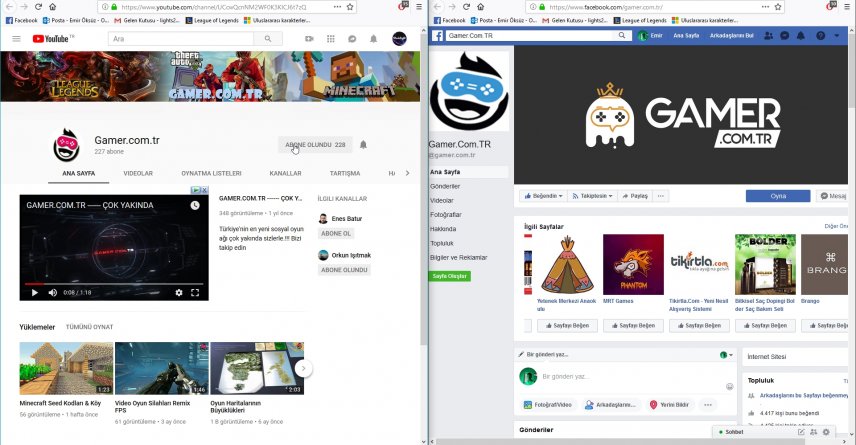Open YouTube notifications bell in header

point(373,39)
